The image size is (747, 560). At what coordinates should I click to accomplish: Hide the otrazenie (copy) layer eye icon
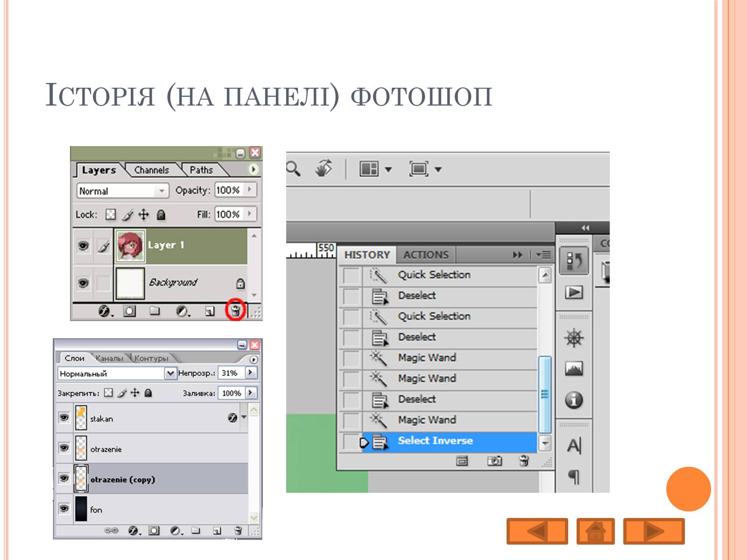(64, 478)
